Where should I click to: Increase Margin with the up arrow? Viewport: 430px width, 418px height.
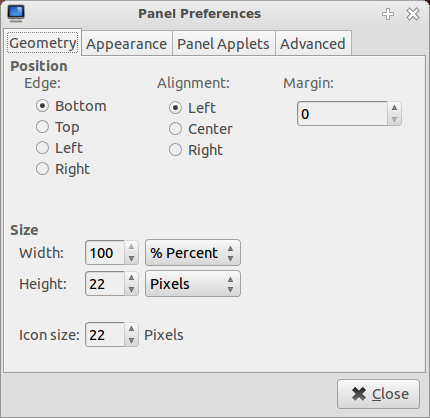394,108
